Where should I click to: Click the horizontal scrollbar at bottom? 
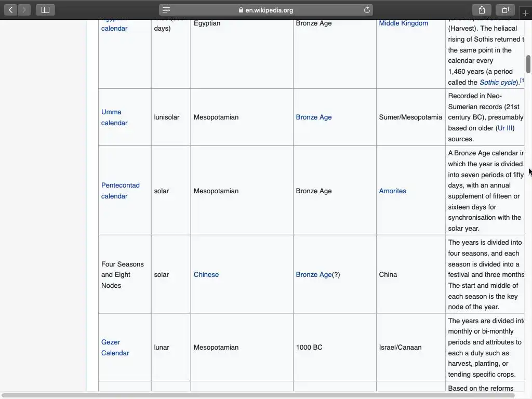pyautogui.click(x=258, y=395)
